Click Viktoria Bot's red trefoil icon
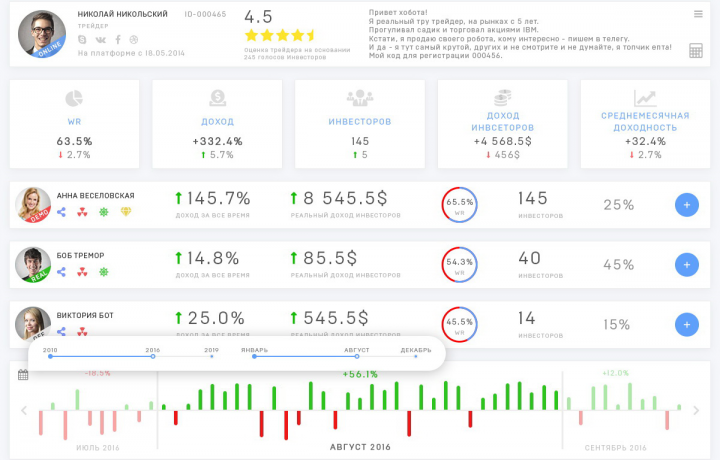This screenshot has width=720, height=460. coord(82,331)
